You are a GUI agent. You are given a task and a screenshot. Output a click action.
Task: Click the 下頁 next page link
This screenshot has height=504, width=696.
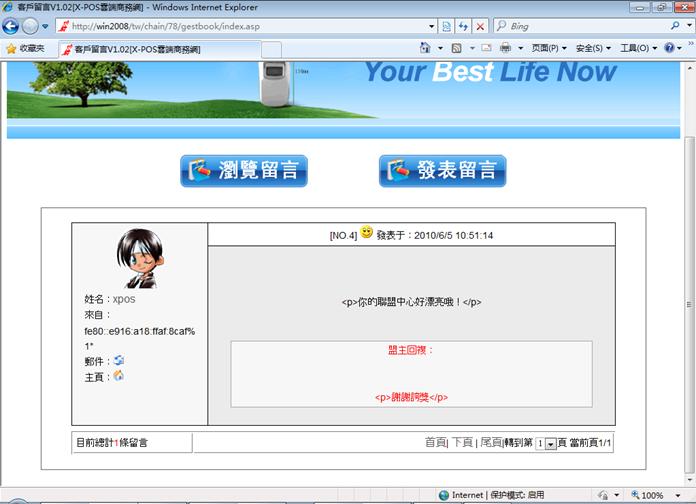click(x=462, y=442)
